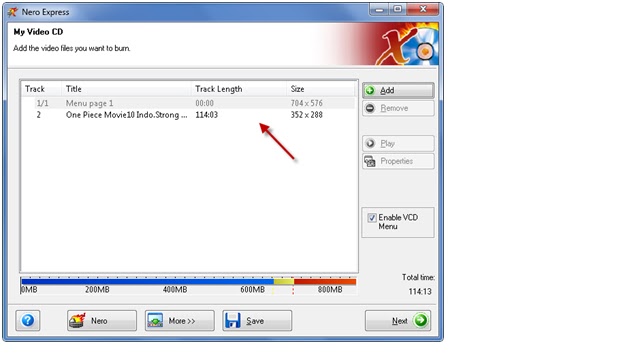
Task: Click the floppy disk Save icon
Action: click(x=233, y=320)
